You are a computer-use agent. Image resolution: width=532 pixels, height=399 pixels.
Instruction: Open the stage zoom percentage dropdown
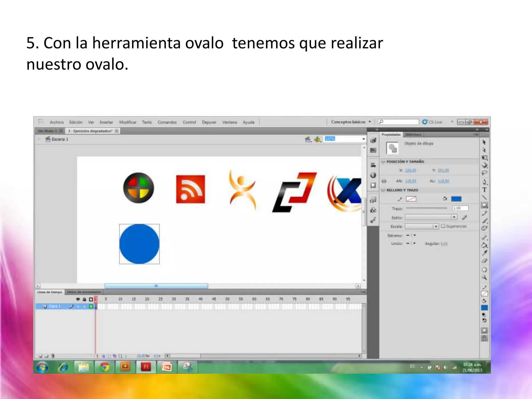pyautogui.click(x=363, y=139)
